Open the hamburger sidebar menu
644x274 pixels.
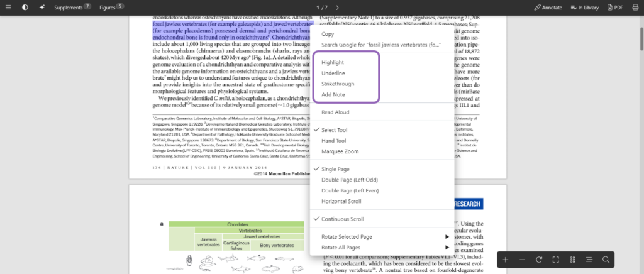point(8,8)
